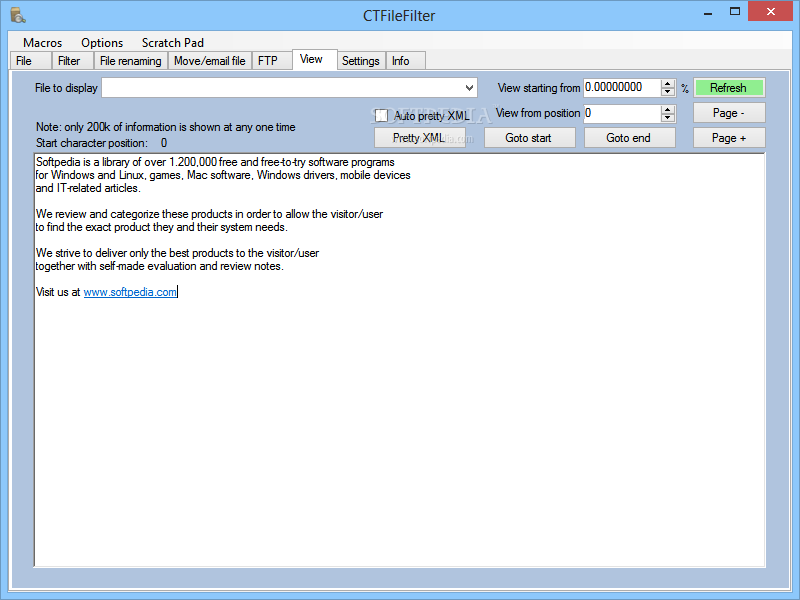800x600 pixels.
Task: Increment View from position with up arrow
Action: pyautogui.click(x=667, y=110)
